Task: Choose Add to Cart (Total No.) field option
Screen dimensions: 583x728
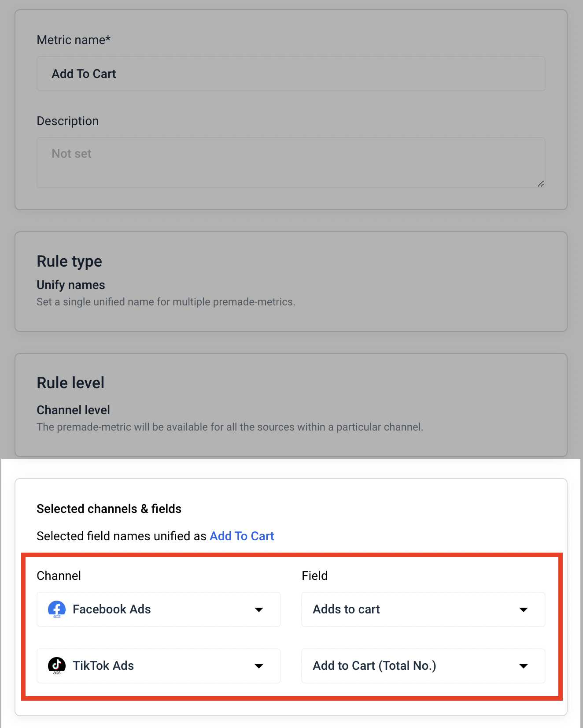Action: 423,666
